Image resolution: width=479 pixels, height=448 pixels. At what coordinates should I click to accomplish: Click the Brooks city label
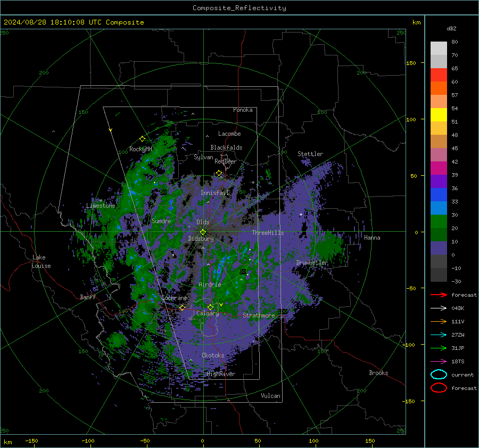click(378, 373)
